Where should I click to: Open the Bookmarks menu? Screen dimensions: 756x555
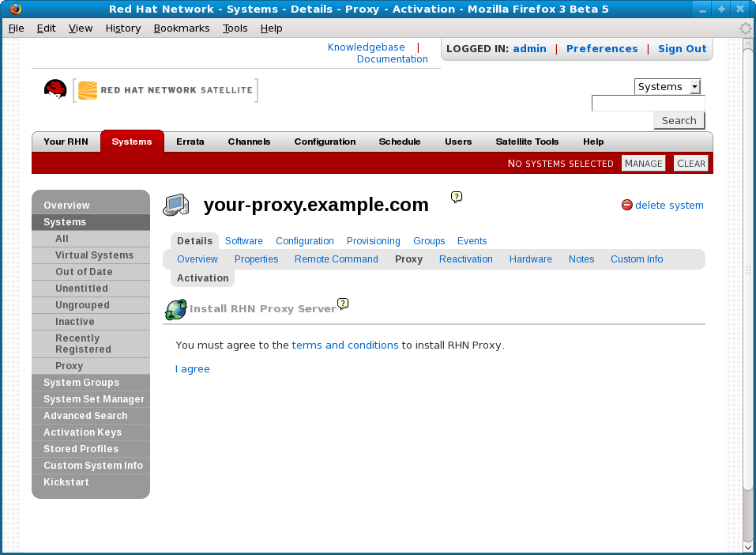[181, 28]
